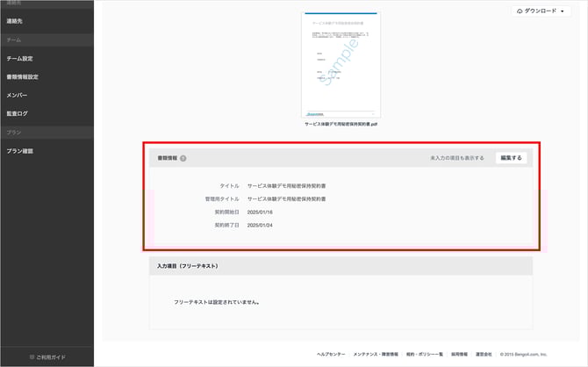This screenshot has width=588, height=367.
Task: Select メンバー in the sidebar
Action: pyautogui.click(x=17, y=95)
